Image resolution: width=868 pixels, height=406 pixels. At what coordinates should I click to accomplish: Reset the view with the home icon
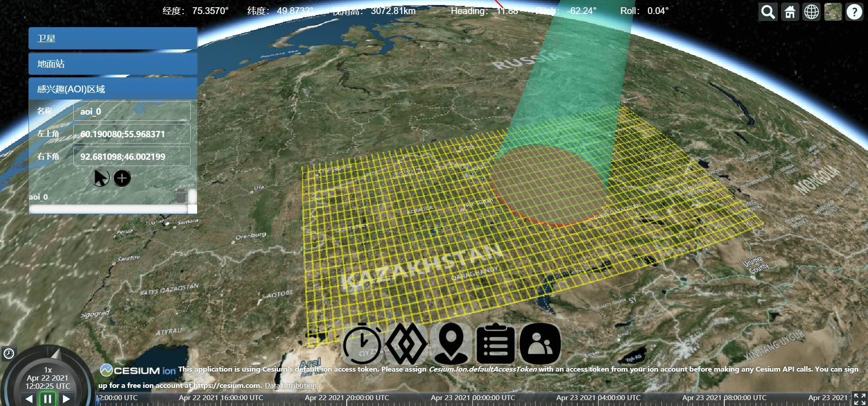pos(790,12)
